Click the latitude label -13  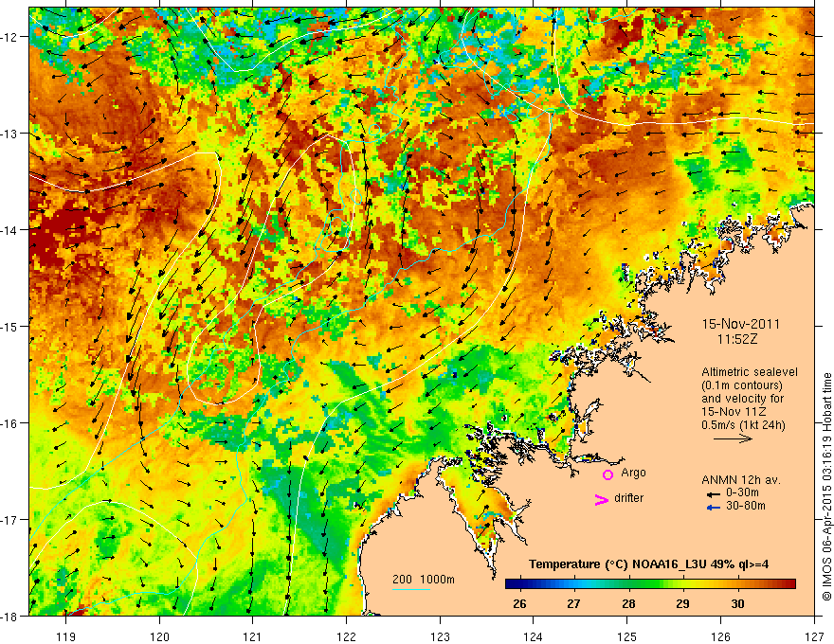click(9, 133)
